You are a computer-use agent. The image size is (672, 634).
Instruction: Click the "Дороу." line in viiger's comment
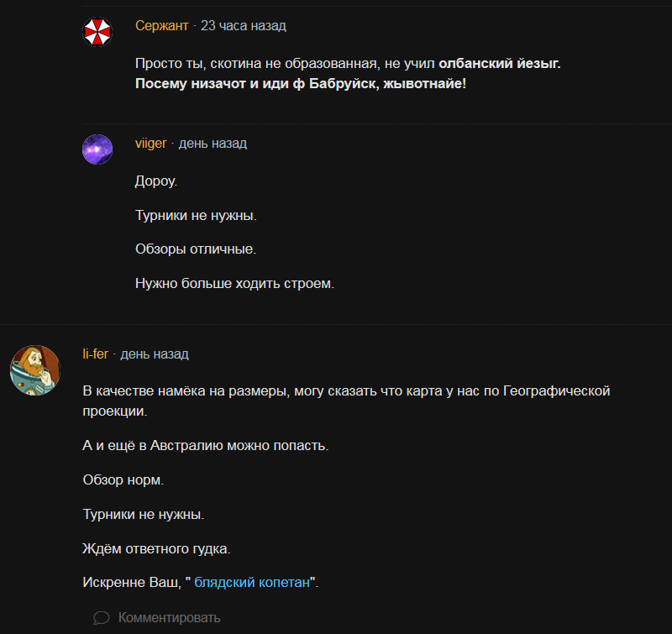(156, 181)
